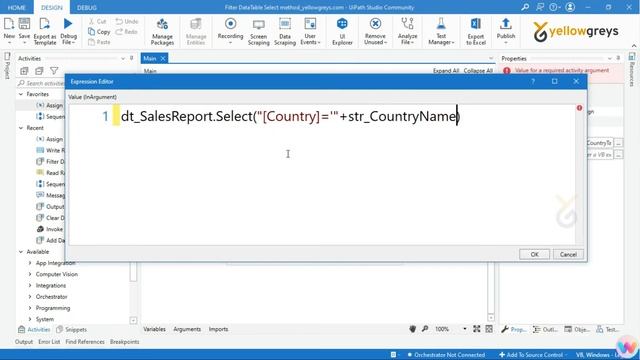Click Cancel in Expression Editor
Viewport: 640px width, 360px height.
(x=568, y=254)
